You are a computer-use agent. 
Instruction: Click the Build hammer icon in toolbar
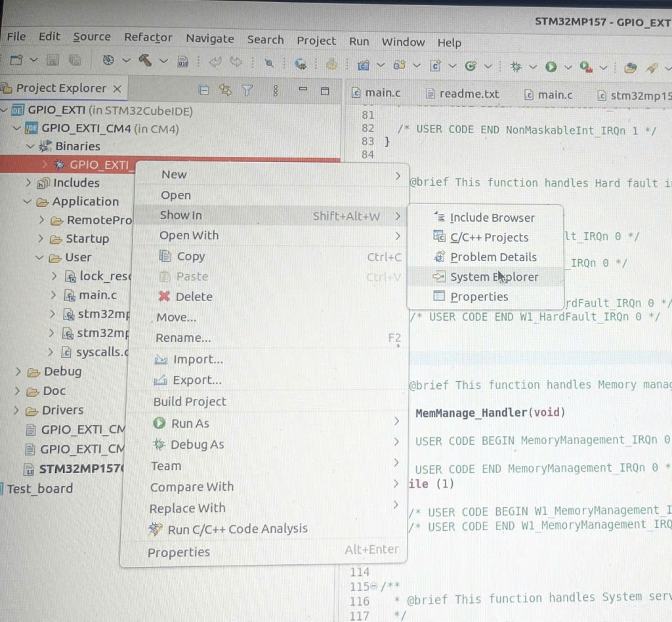click(145, 61)
